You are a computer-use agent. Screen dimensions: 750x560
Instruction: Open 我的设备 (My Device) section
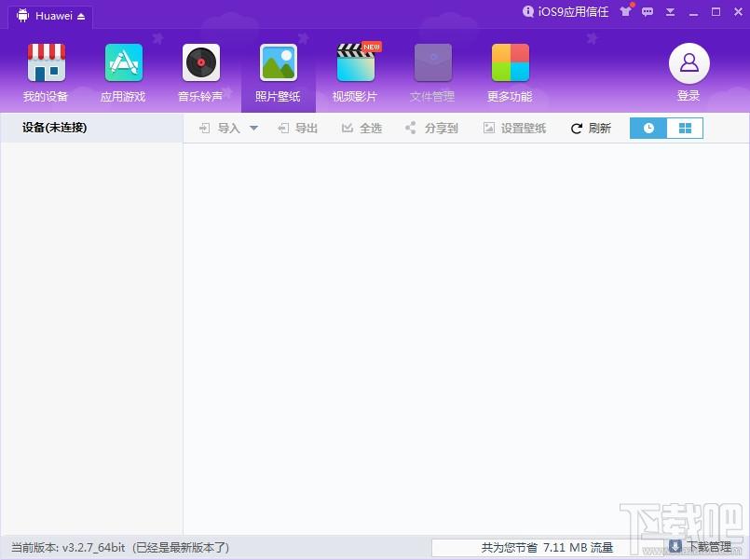pyautogui.click(x=46, y=73)
